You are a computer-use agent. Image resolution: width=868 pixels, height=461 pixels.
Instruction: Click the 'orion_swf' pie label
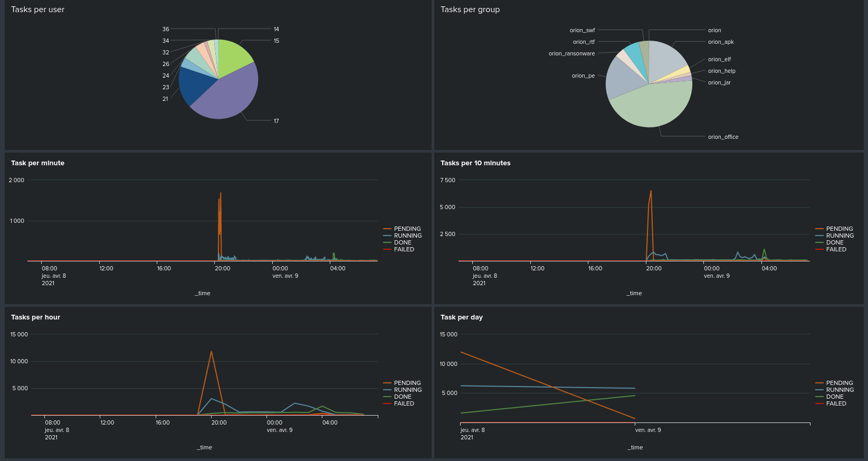click(x=582, y=30)
